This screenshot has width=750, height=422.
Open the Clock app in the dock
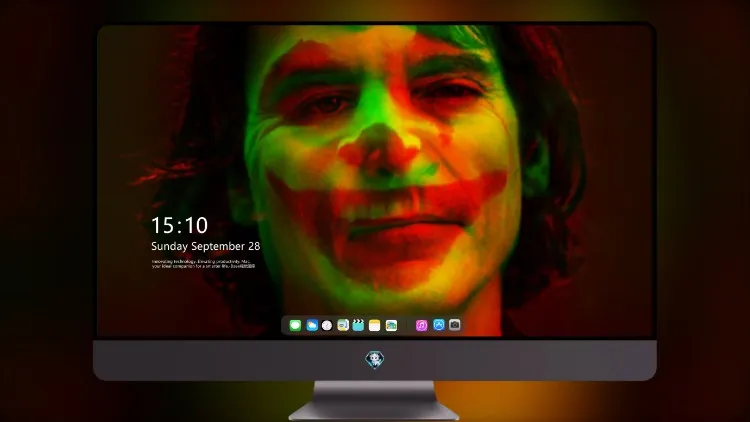(327, 325)
